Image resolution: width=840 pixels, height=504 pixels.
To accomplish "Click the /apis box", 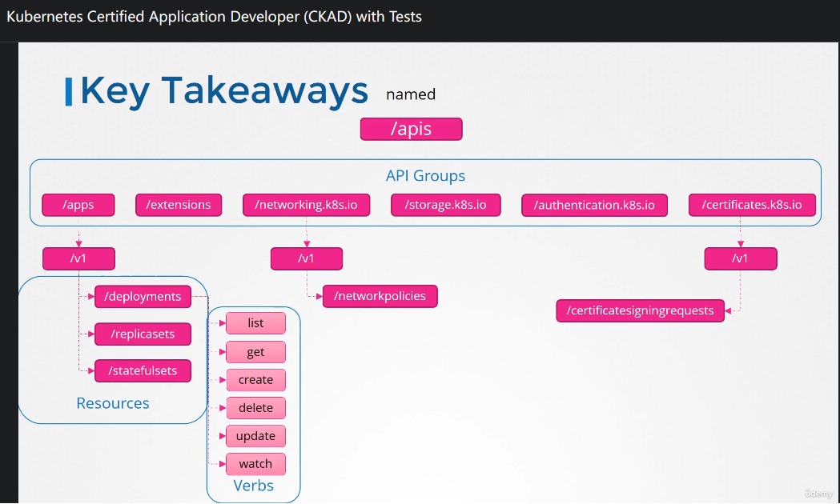I will [x=411, y=129].
